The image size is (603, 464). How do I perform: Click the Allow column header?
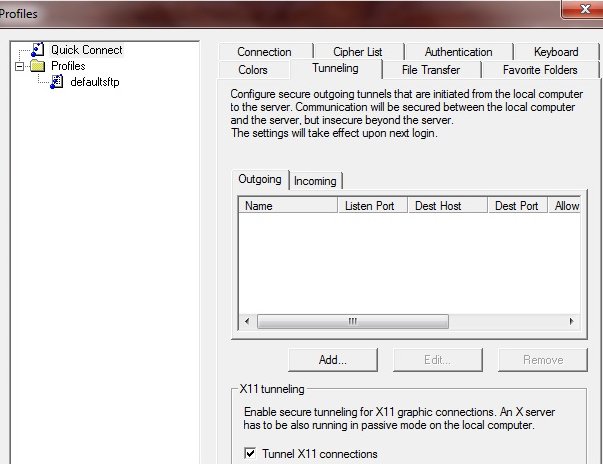coord(565,206)
